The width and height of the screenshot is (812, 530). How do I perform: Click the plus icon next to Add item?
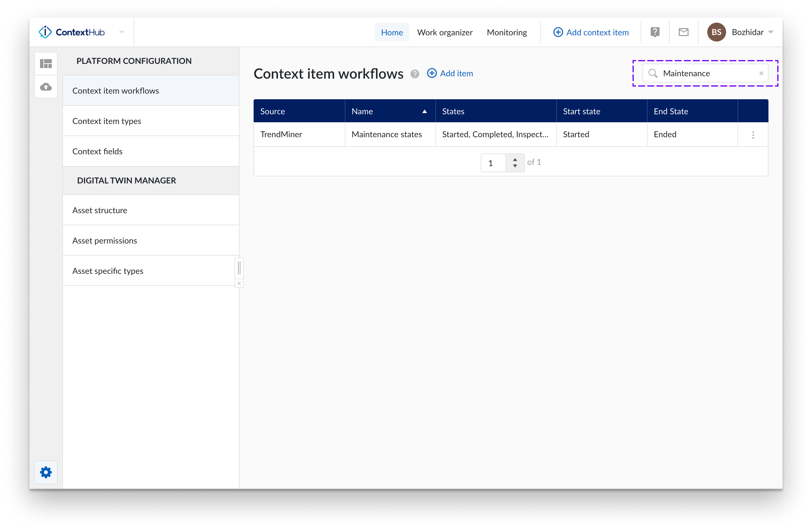432,73
